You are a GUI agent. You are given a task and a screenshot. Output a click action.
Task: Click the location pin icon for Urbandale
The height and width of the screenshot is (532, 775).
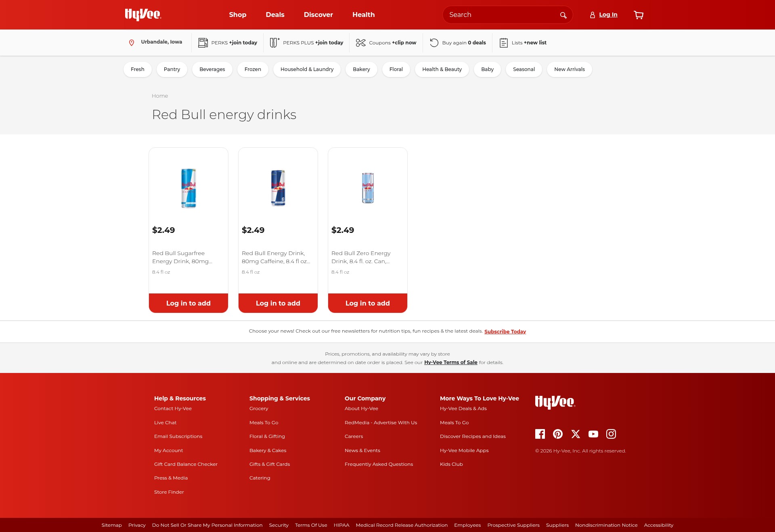click(x=132, y=43)
